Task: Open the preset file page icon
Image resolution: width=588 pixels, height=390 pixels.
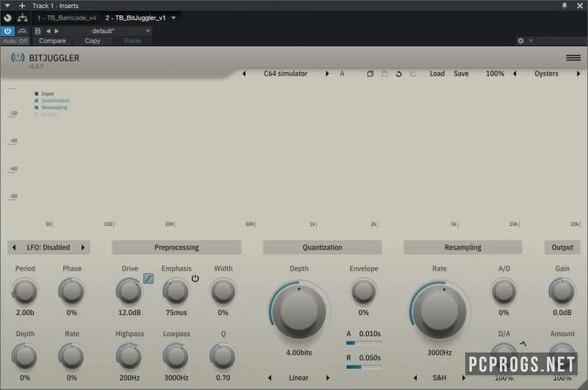Action: click(37, 31)
